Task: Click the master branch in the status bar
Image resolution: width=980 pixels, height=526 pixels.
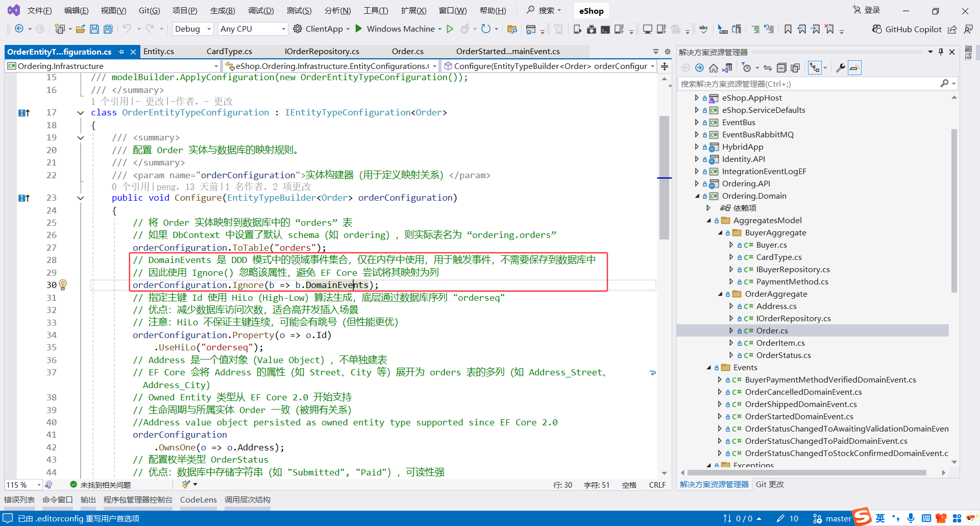Action: (832, 519)
